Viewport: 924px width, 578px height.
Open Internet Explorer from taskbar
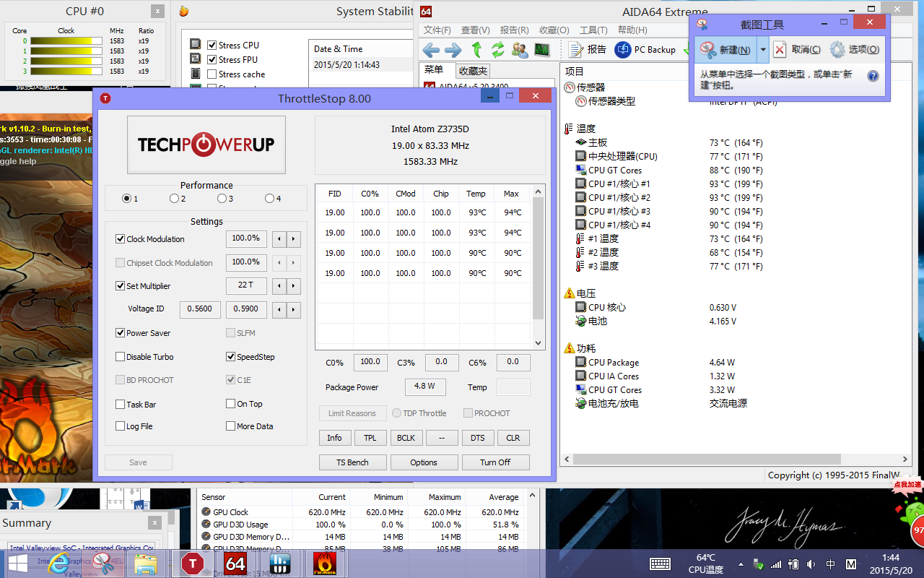coord(61,564)
